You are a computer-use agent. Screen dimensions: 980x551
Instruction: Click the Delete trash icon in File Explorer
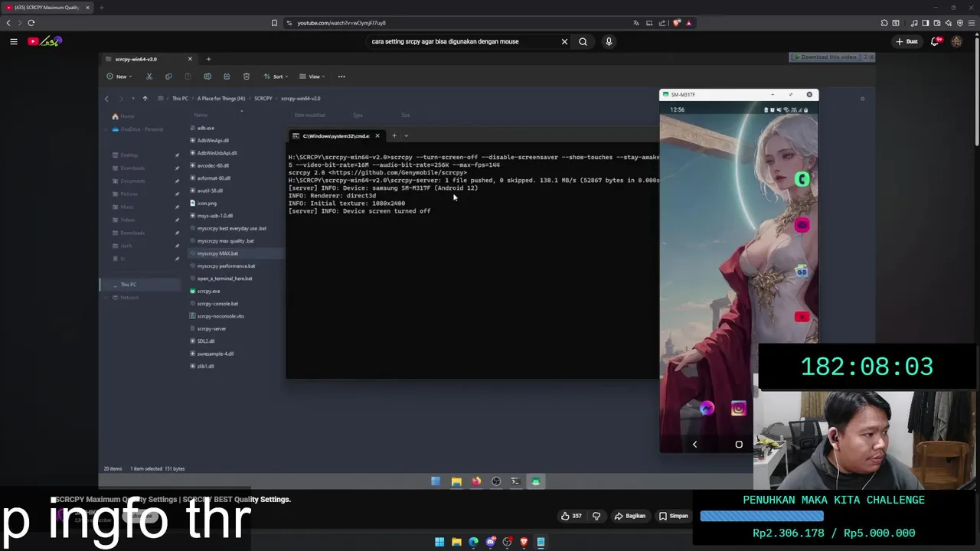coord(246,77)
